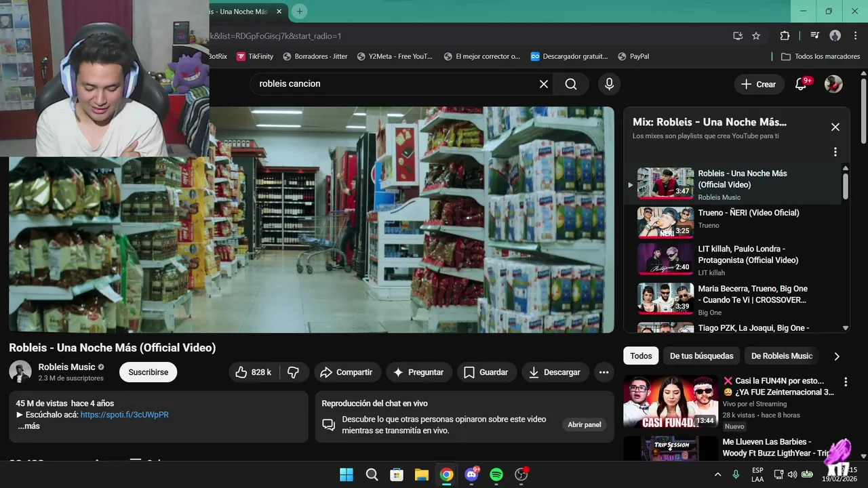Open Todos los marcadores folder
Screen dimensions: 868x488
coord(821,56)
